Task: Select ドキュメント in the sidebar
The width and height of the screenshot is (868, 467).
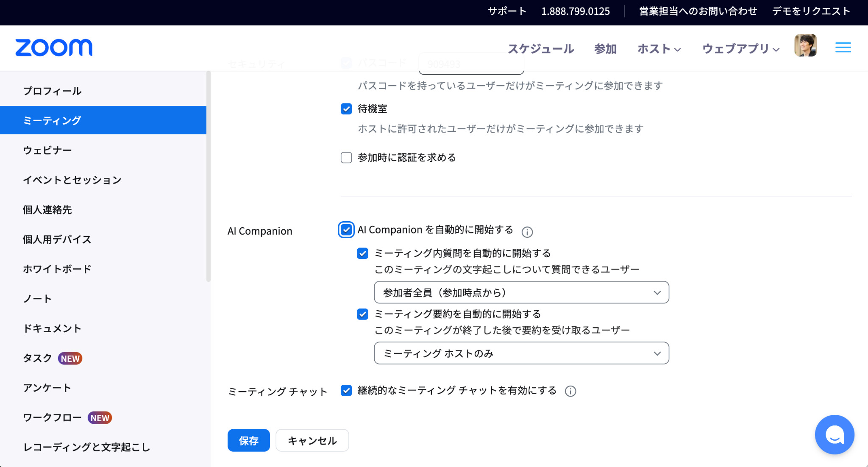Action: click(x=103, y=328)
